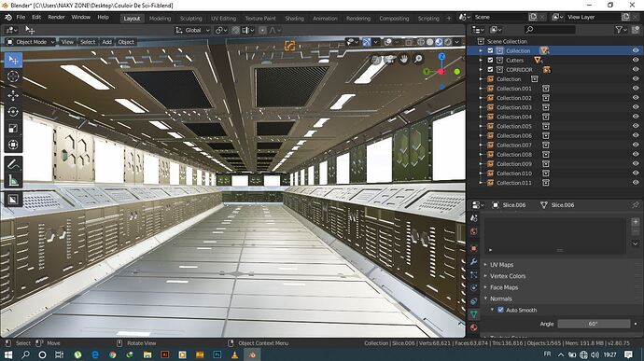This screenshot has width=644, height=361.
Task: Open the Render menu
Action: pos(56,17)
